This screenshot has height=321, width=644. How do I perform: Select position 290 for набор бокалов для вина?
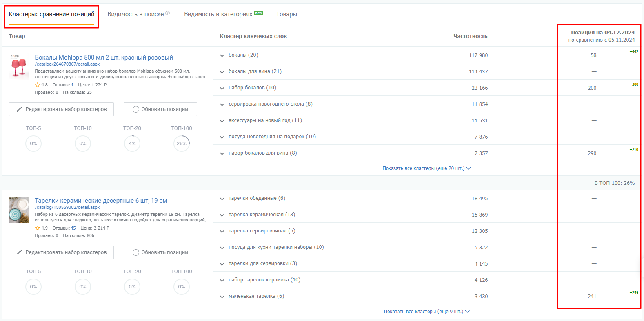pyautogui.click(x=592, y=153)
